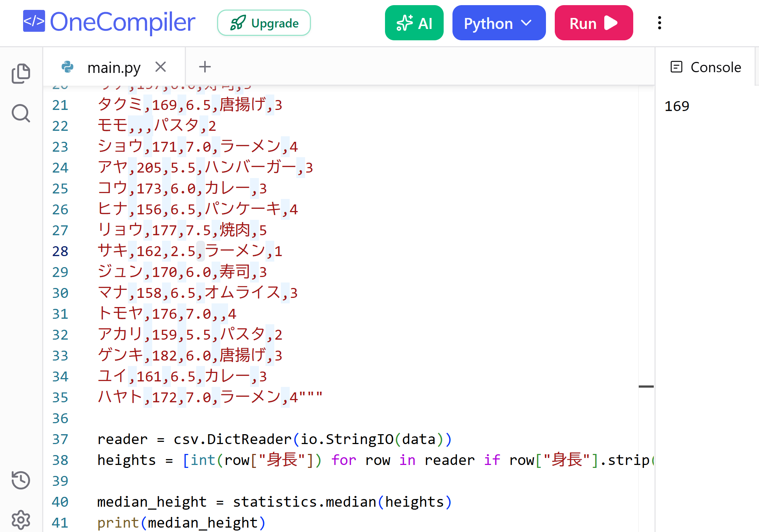This screenshot has width=759, height=532.
Task: Open the files explorer sidebar icon
Action: point(21,73)
